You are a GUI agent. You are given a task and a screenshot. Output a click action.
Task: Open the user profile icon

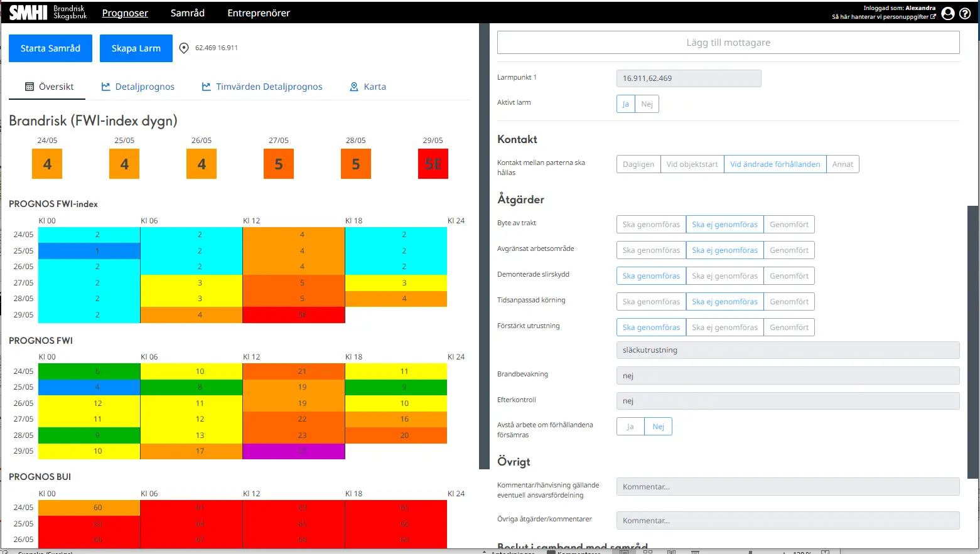948,13
